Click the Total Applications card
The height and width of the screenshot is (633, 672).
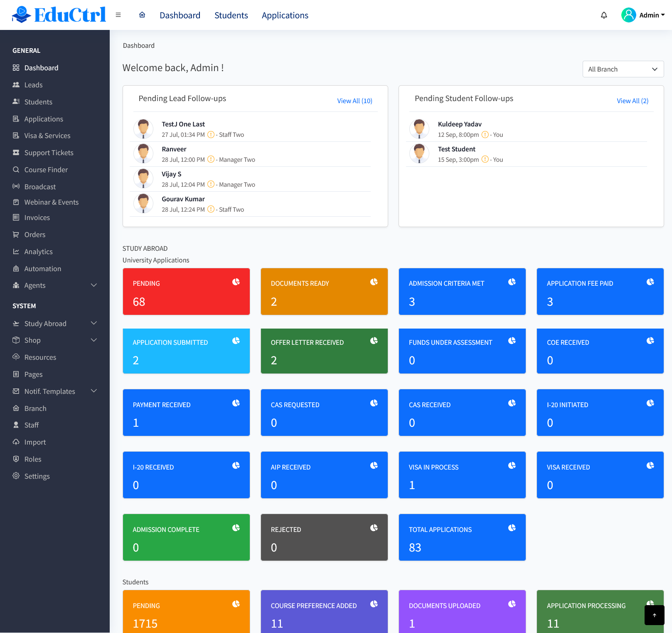coord(462,537)
